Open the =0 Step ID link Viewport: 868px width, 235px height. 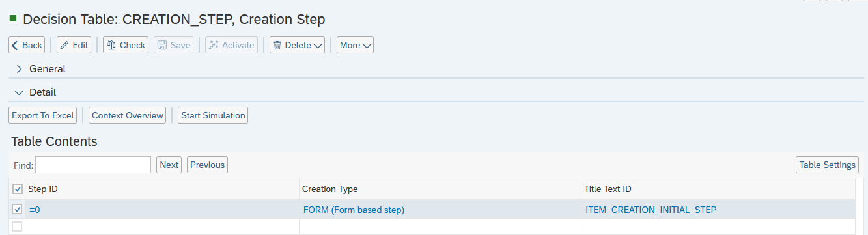click(x=35, y=210)
